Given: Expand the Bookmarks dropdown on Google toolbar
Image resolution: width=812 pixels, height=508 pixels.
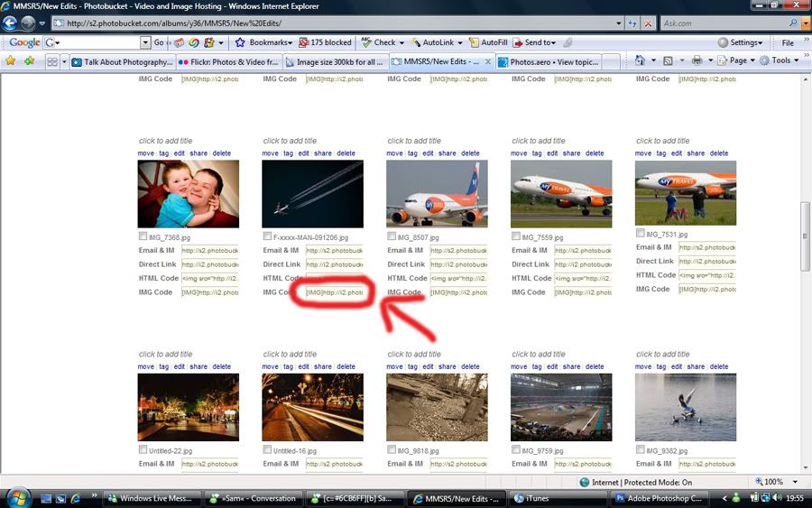Looking at the screenshot, I should click(291, 43).
